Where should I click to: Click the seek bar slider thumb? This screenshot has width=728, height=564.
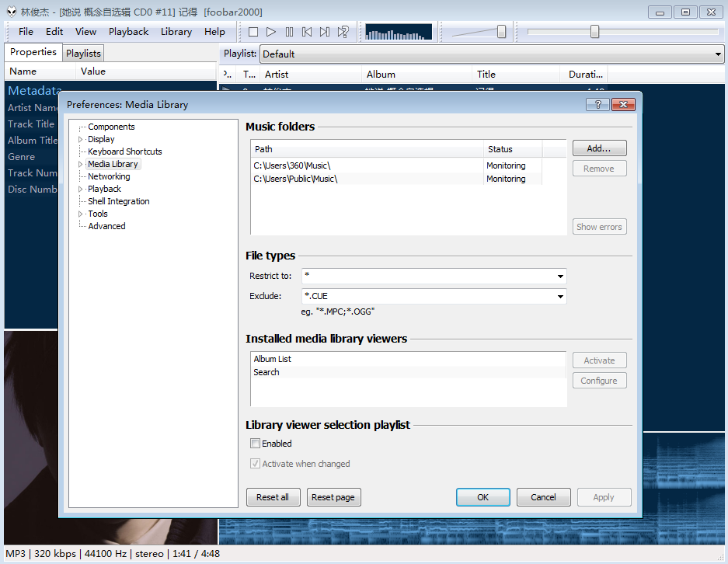click(594, 32)
